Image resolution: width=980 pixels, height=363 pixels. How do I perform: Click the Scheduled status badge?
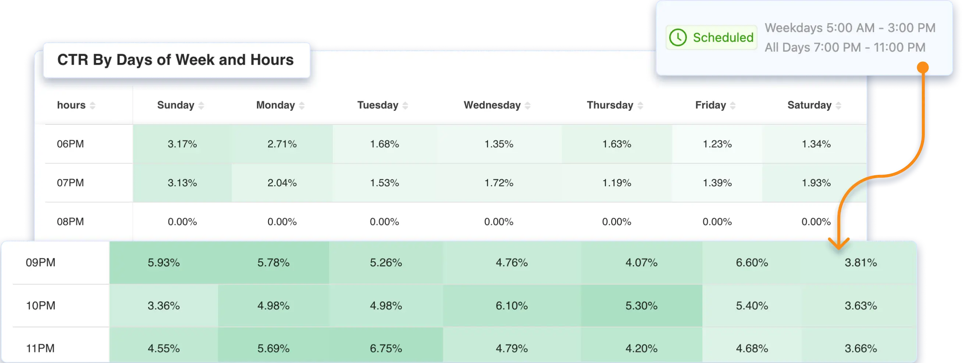point(711,38)
